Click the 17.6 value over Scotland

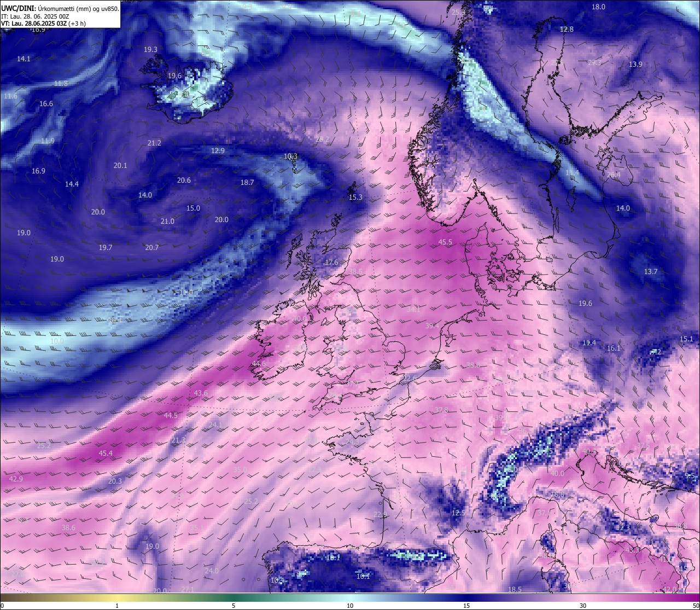331,262
